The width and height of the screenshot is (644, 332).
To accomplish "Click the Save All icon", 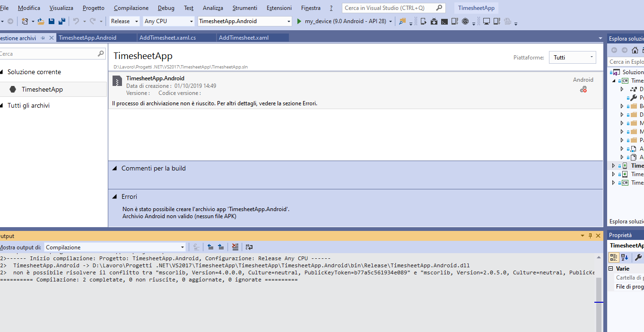I will [62, 21].
